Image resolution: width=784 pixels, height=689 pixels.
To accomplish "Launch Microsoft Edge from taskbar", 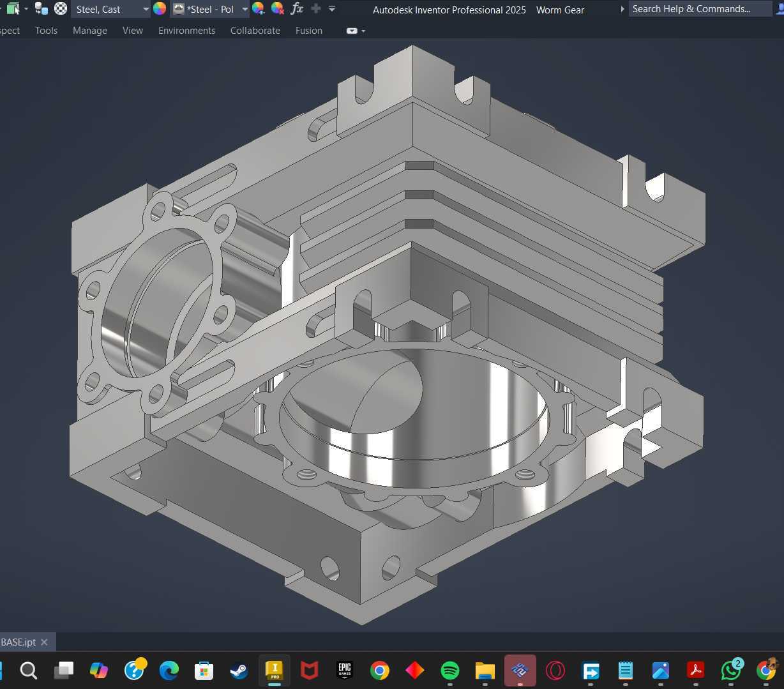I will pos(169,670).
